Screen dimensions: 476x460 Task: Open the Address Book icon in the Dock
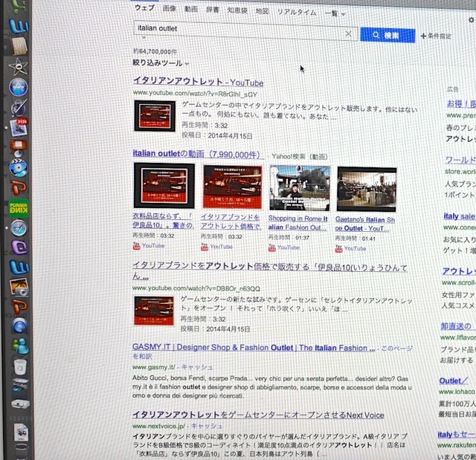click(19, 46)
